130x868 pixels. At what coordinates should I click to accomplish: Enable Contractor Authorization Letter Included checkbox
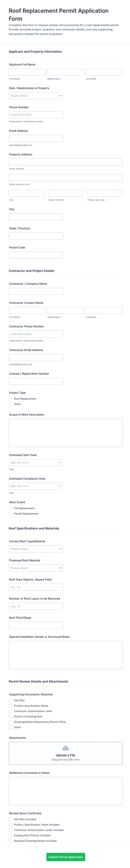point(11,830)
